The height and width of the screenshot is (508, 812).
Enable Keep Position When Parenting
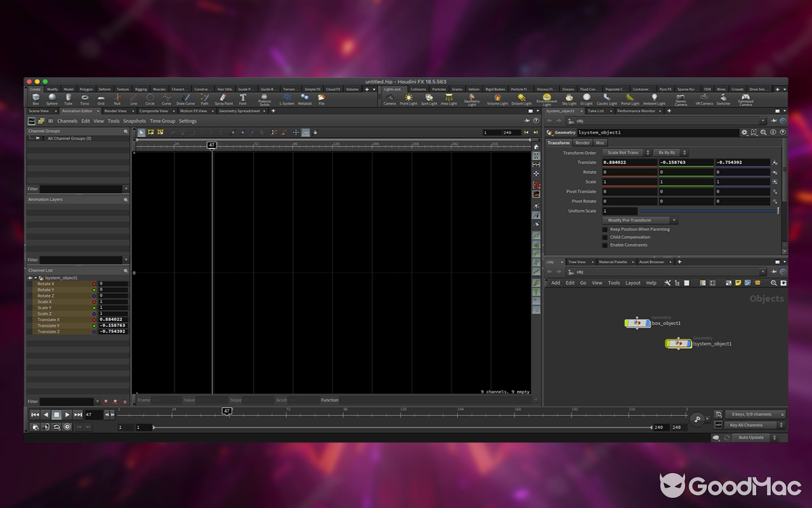tap(604, 229)
